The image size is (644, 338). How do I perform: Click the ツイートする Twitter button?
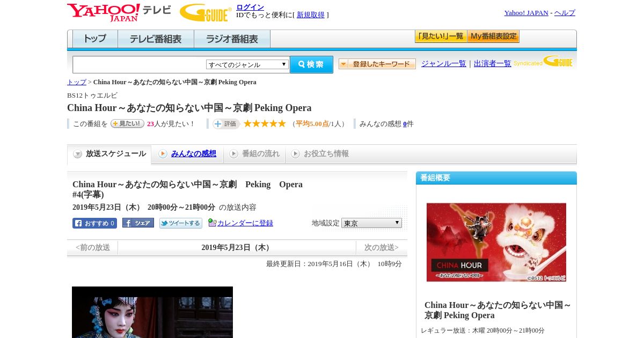click(181, 223)
